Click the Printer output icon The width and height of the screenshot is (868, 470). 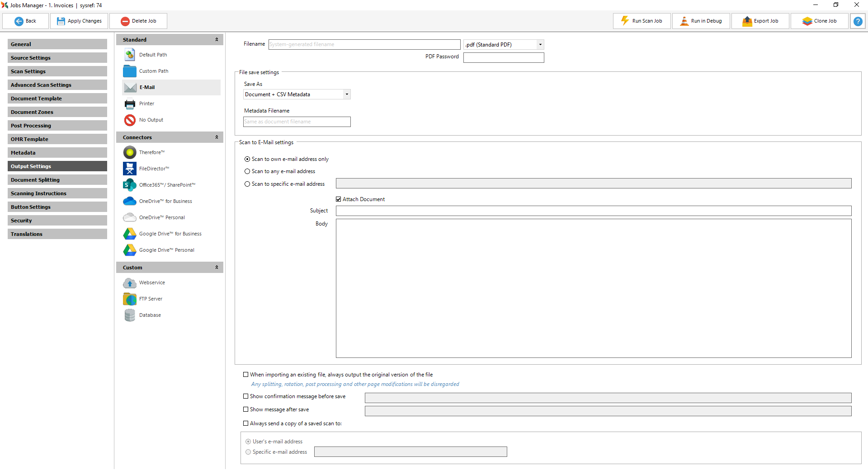(x=130, y=103)
